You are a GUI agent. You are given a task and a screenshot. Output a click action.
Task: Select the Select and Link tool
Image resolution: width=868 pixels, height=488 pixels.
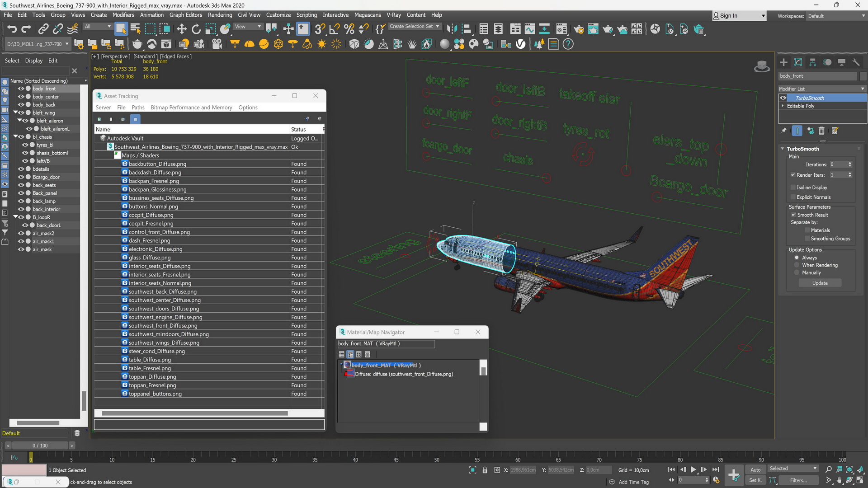click(x=43, y=29)
